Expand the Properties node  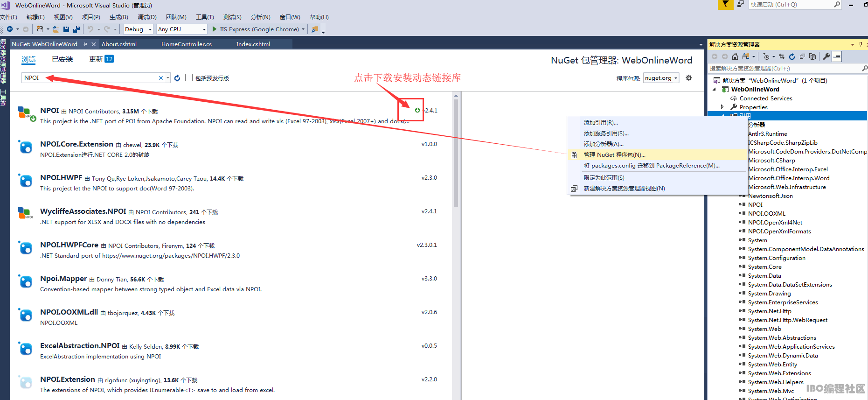722,107
